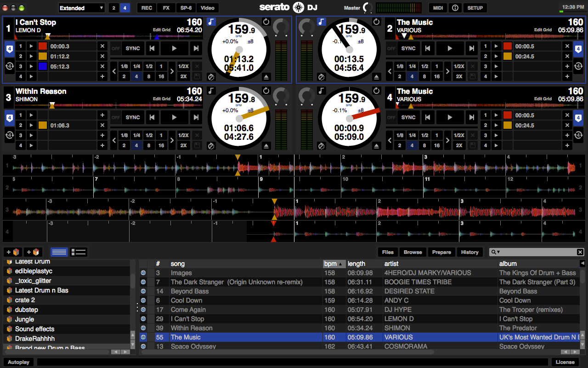Click the MIDI button
Image resolution: width=588 pixels, height=368 pixels.
pyautogui.click(x=438, y=8)
